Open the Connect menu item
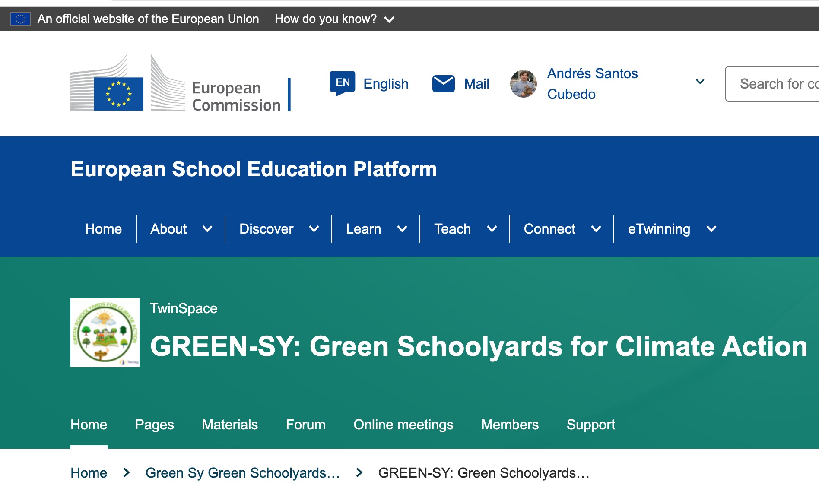This screenshot has width=819, height=504. (549, 229)
